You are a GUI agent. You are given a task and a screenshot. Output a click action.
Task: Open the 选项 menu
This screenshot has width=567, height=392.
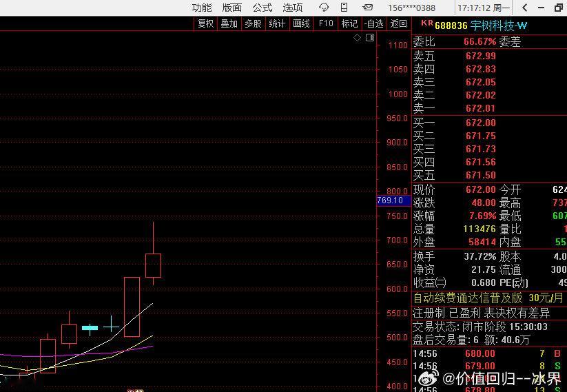click(292, 8)
